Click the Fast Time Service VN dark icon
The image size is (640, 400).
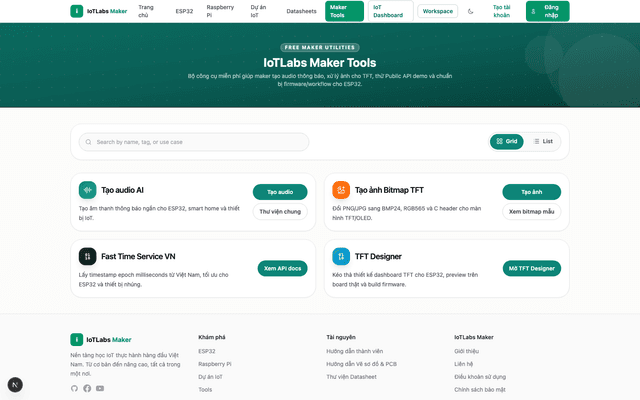[x=87, y=256]
